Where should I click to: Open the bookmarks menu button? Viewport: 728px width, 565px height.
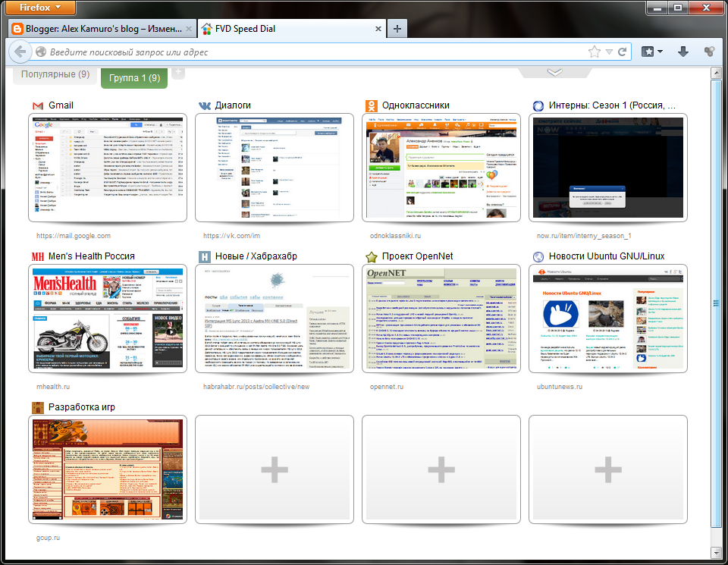point(652,52)
